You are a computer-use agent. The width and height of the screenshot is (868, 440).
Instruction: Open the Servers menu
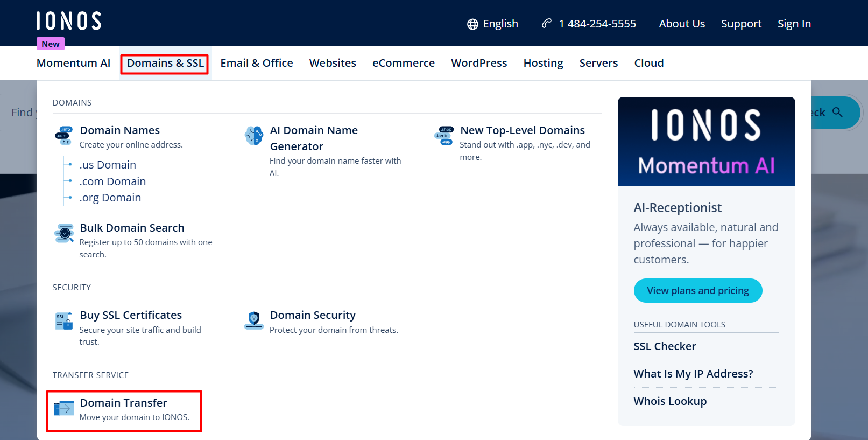(598, 63)
